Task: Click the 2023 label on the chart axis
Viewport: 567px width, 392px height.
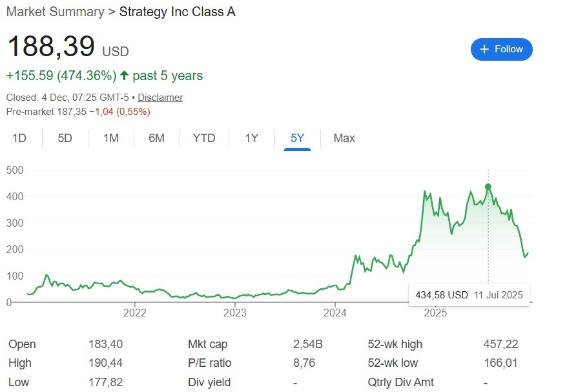Action: 236,313
